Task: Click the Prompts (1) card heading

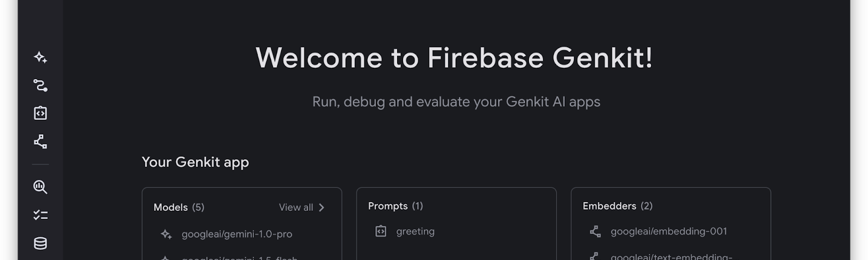Action: 395,206
